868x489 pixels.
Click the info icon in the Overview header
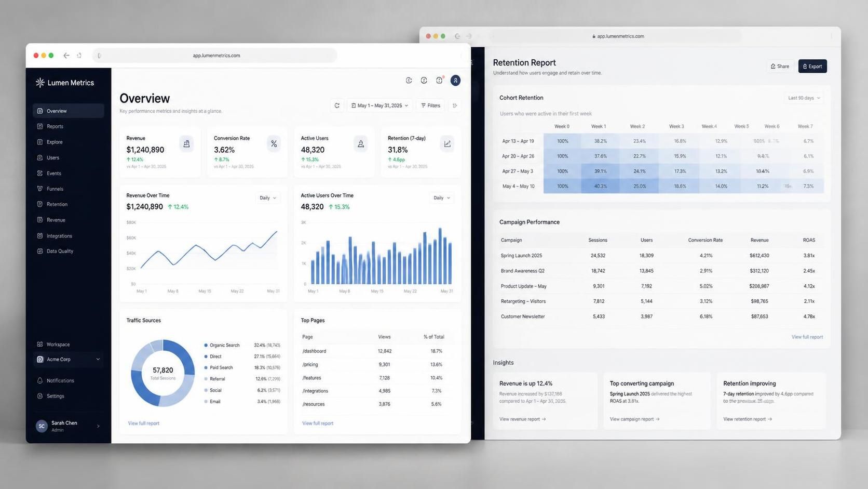pyautogui.click(x=424, y=80)
